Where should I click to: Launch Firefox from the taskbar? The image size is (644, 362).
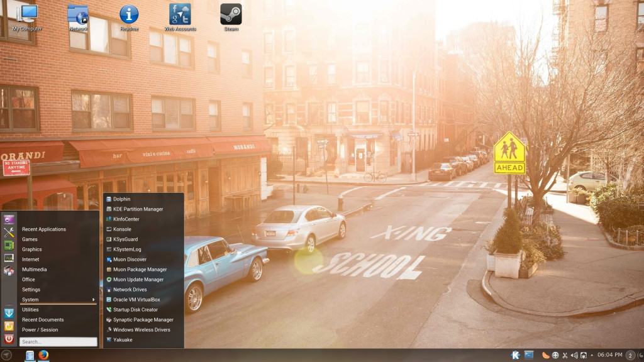[43, 355]
